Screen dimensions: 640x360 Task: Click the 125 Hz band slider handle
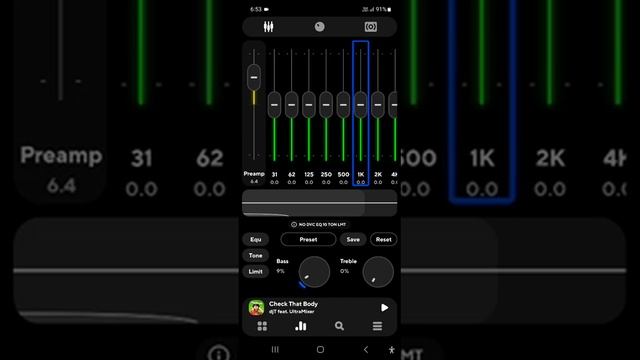click(x=309, y=105)
